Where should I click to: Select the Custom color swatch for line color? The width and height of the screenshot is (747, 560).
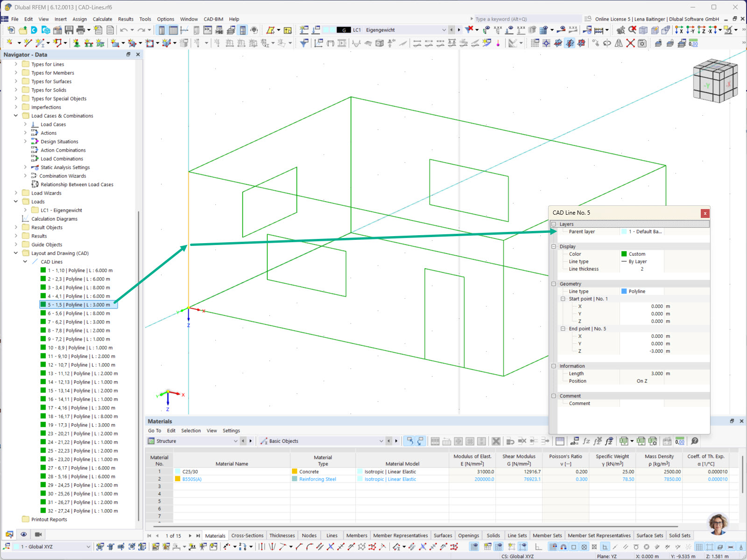point(624,253)
